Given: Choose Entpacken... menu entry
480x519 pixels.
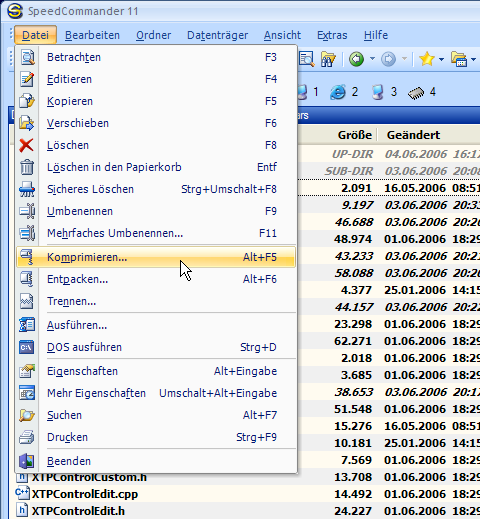Looking at the screenshot, I should click(156, 279).
